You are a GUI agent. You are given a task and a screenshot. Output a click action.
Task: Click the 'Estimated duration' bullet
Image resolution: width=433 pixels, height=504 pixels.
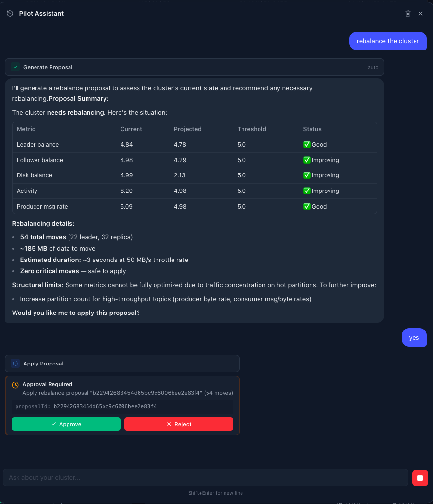[x=104, y=260]
